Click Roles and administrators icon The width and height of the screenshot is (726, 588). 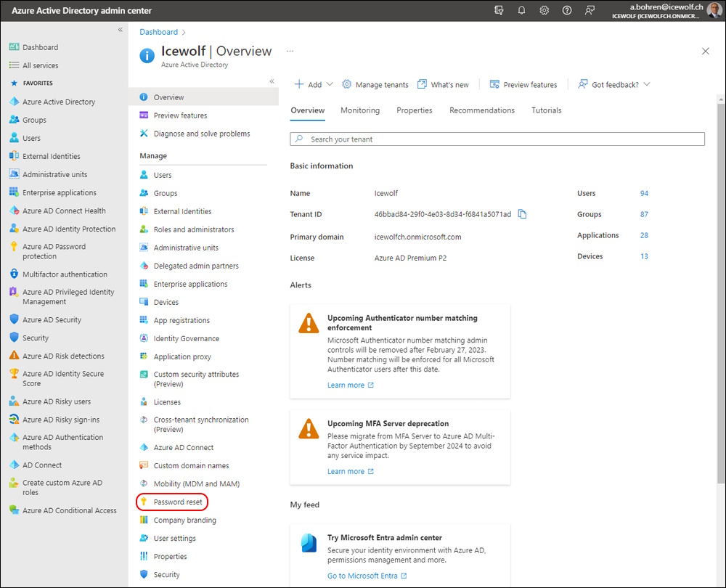(144, 229)
